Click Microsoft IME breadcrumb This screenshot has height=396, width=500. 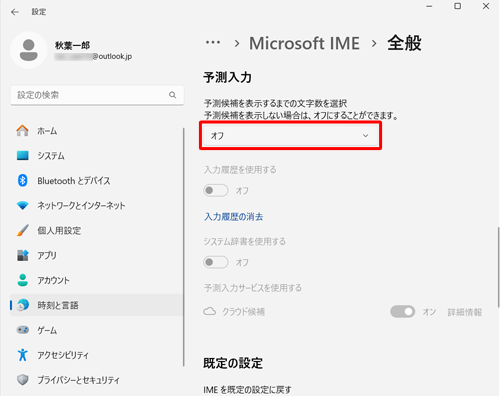coord(304,43)
